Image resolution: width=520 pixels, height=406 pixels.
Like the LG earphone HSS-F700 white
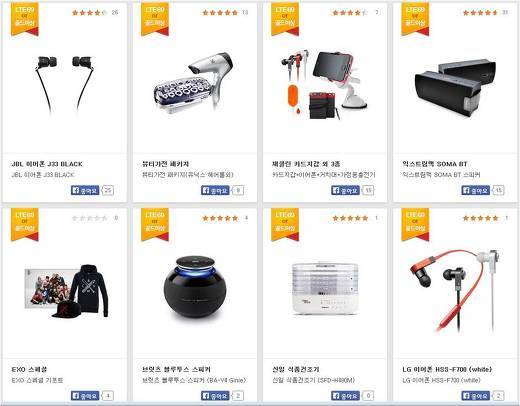(476, 396)
